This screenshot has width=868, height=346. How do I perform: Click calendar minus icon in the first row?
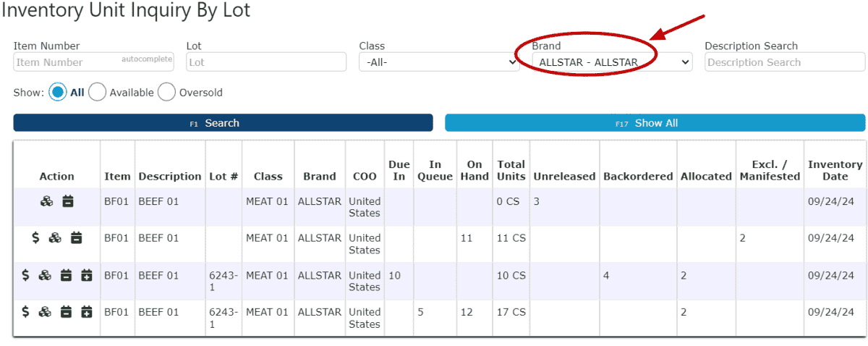[67, 201]
